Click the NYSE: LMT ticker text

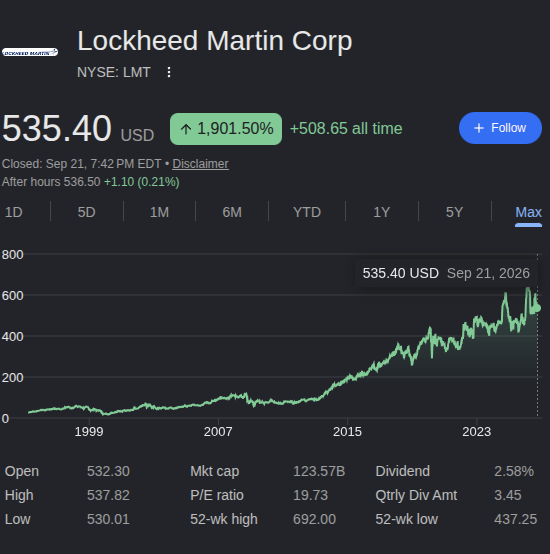point(114,72)
